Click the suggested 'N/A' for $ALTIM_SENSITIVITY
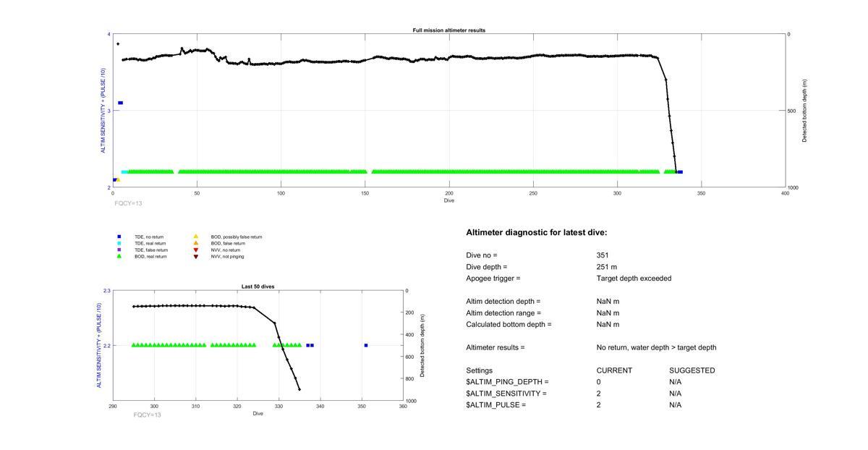 click(676, 394)
